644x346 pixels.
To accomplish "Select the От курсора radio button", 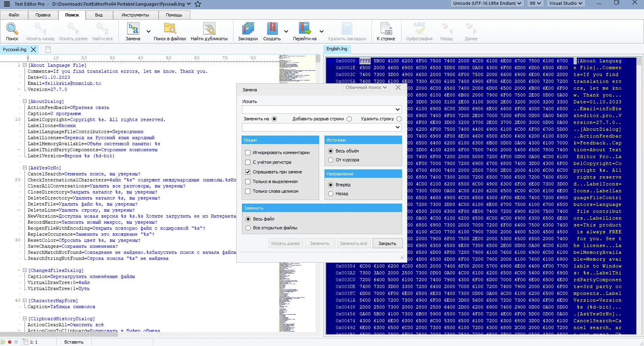I will point(331,160).
